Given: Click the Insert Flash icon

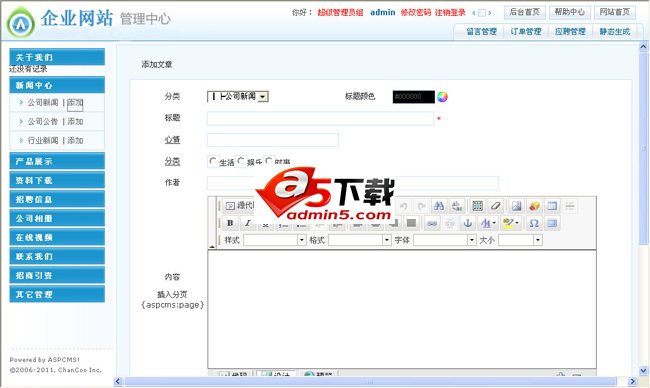Looking at the screenshot, I should tap(534, 206).
